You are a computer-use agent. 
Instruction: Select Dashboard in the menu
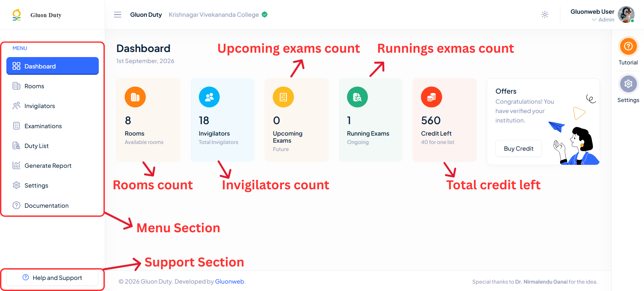pyautogui.click(x=52, y=66)
